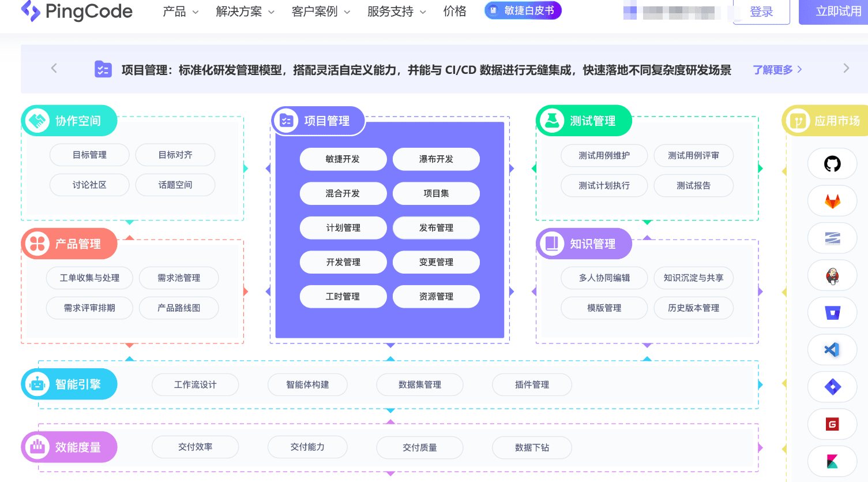Click the 历史版本管理 pill

tap(694, 308)
